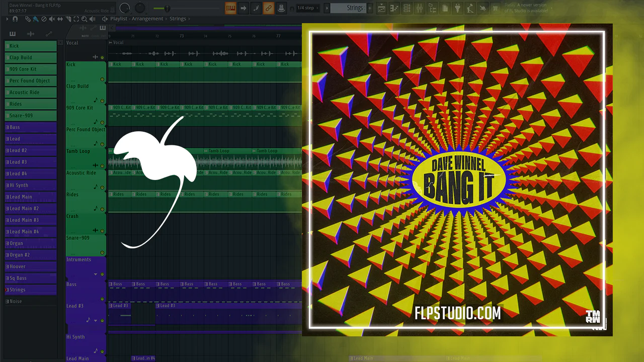
Task: Select Clap Build pattern in picker list
Action: click(x=31, y=57)
